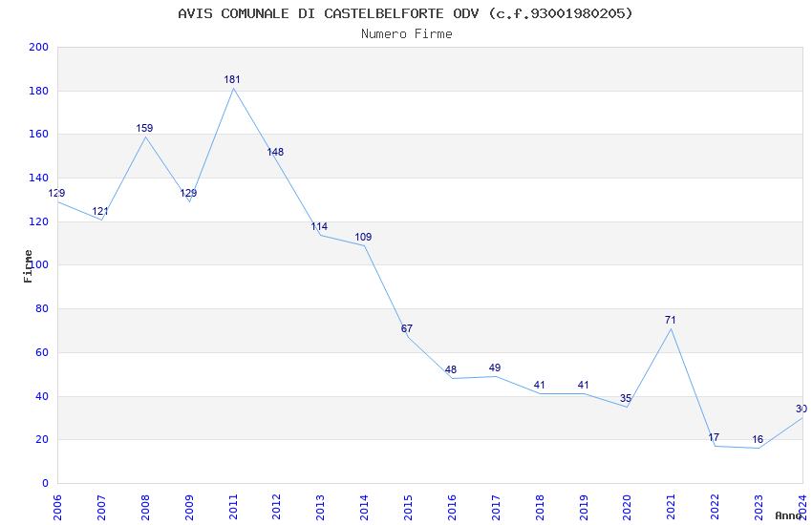Viewport: 812px width, 525px height.
Task: Click the data label 35
Action: [x=626, y=398]
